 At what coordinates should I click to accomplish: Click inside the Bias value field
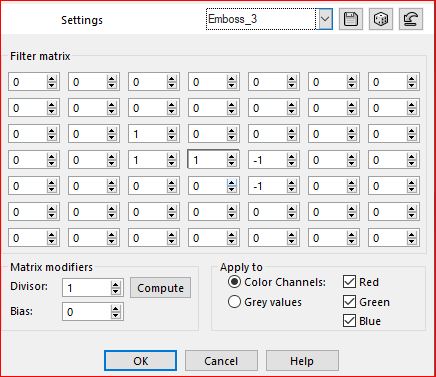(87, 312)
